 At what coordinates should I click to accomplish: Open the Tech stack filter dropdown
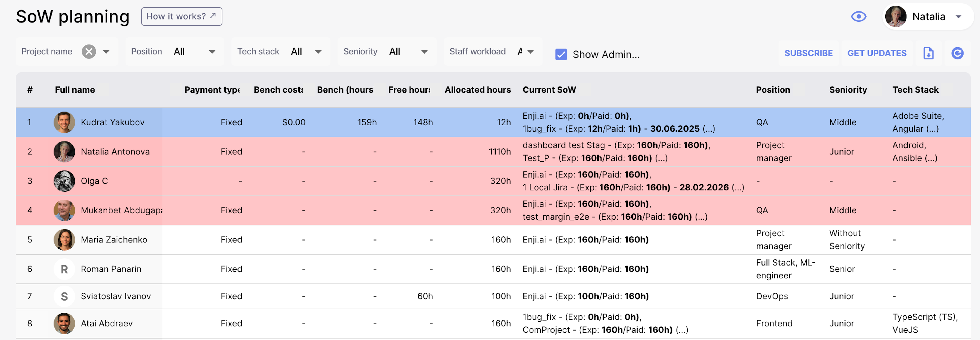pos(280,51)
